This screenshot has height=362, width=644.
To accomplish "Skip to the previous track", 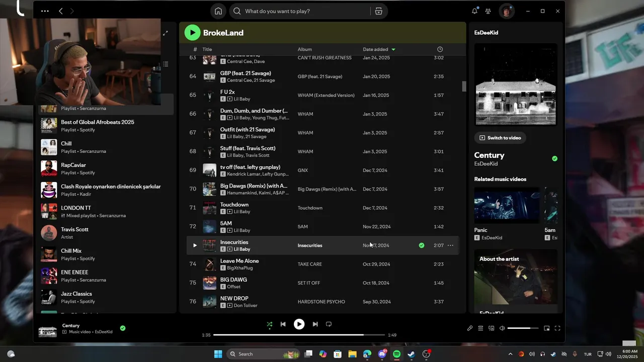I will tap(283, 324).
